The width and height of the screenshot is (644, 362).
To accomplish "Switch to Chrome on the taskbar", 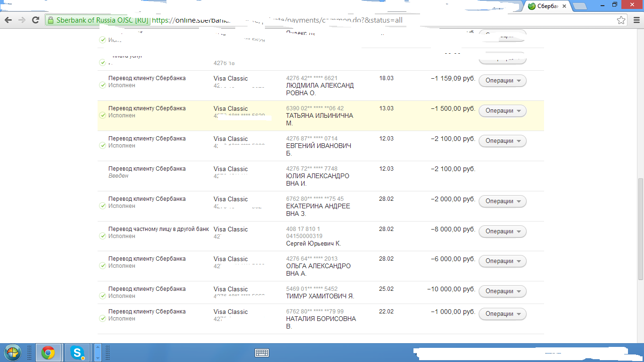I will pos(48,353).
